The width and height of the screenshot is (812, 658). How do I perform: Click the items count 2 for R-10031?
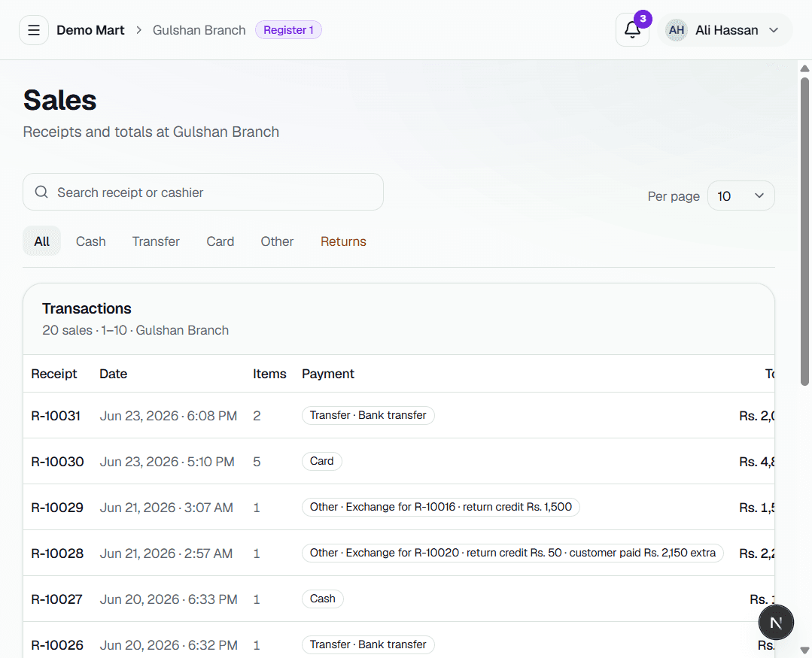tap(257, 415)
